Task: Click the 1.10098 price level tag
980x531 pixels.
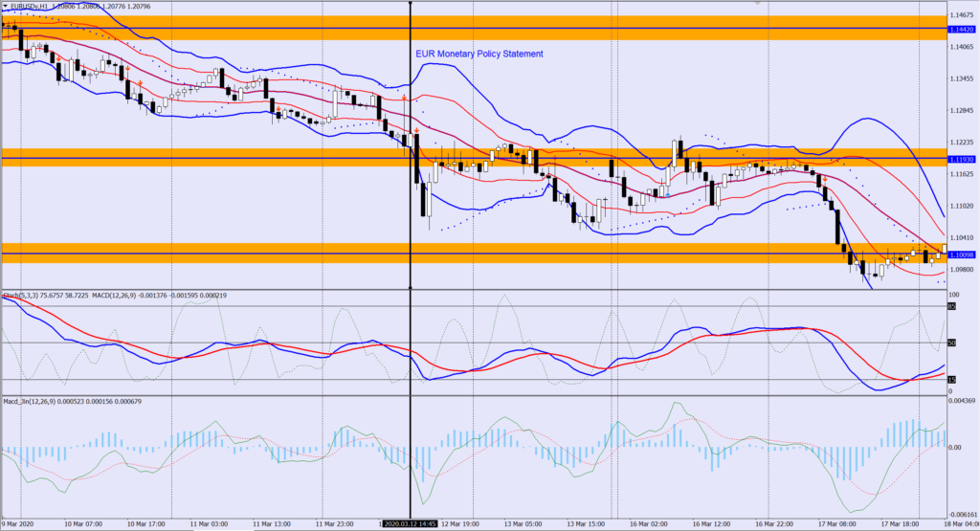Action: click(x=961, y=254)
